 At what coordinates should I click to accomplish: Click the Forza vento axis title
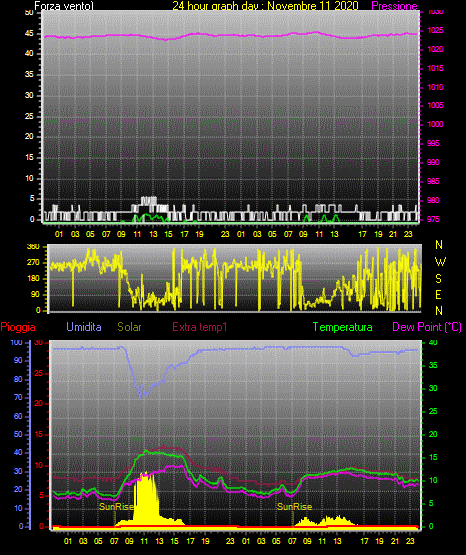64,6
